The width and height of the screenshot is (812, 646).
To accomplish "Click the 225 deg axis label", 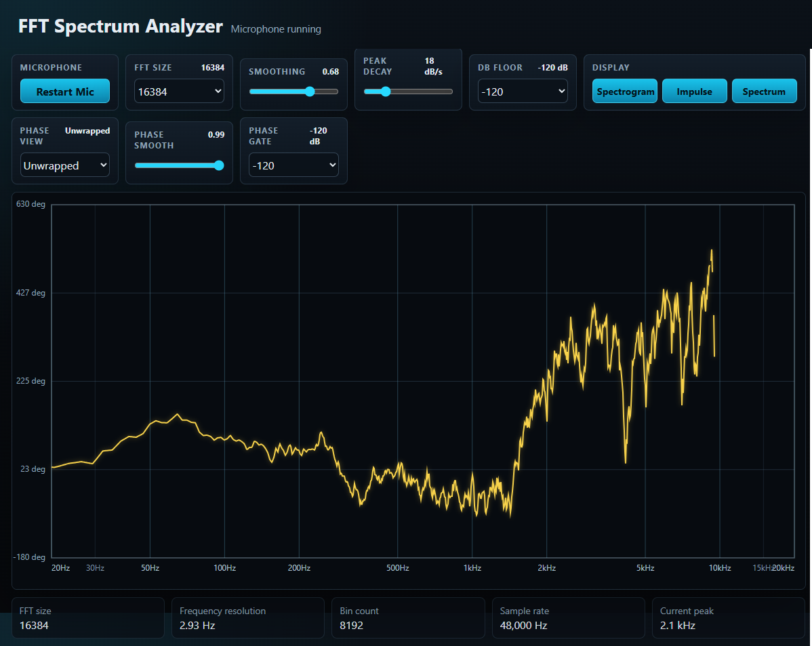I will click(31, 381).
